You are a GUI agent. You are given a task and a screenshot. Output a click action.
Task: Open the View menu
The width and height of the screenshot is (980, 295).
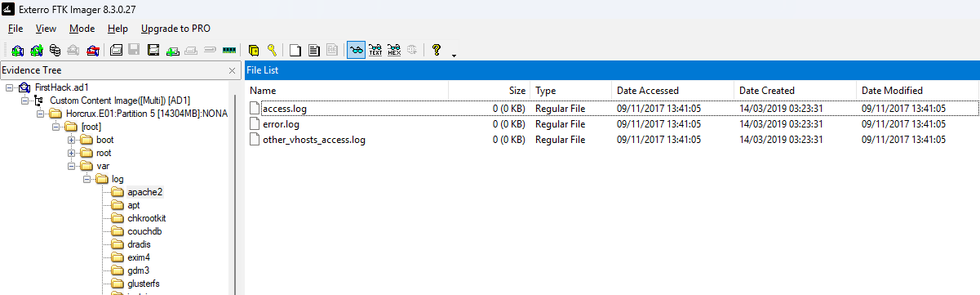(x=46, y=29)
